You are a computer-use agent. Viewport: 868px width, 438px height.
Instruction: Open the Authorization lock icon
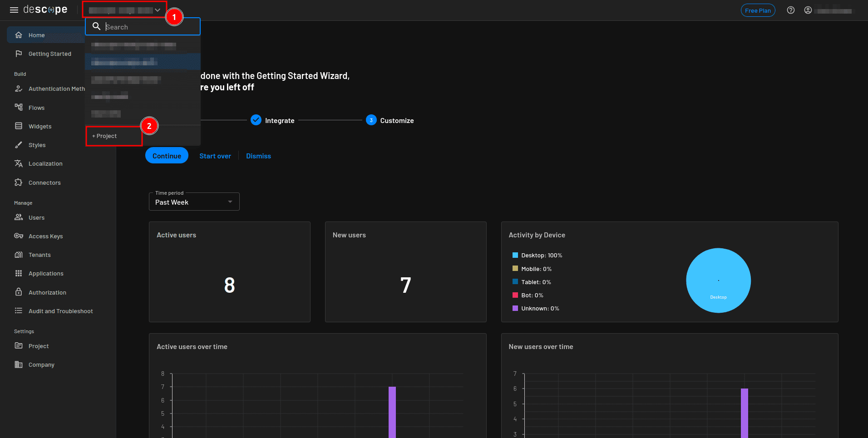(19, 292)
